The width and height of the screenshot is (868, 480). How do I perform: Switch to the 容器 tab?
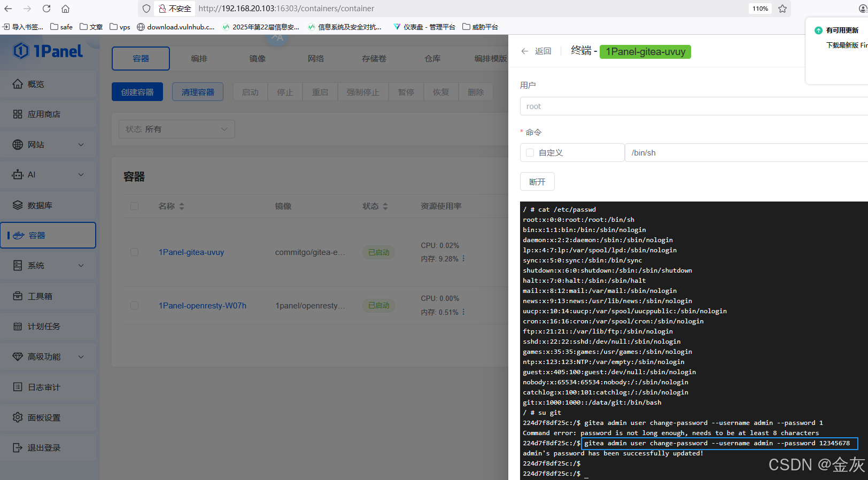(x=141, y=58)
